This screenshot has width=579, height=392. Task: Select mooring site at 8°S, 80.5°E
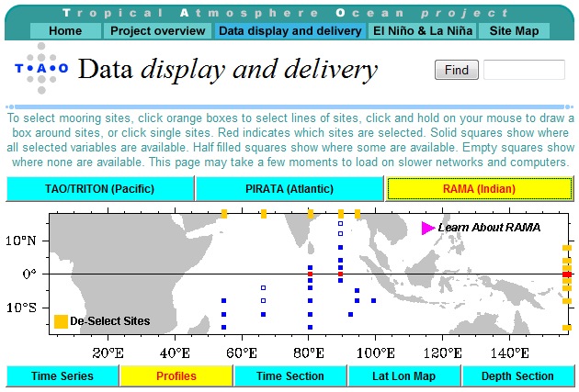coord(311,301)
